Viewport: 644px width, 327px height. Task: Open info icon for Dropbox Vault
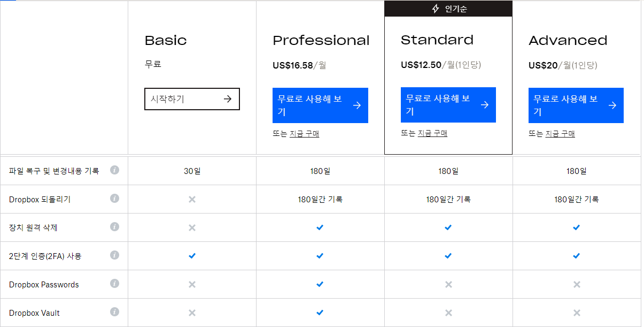click(114, 312)
